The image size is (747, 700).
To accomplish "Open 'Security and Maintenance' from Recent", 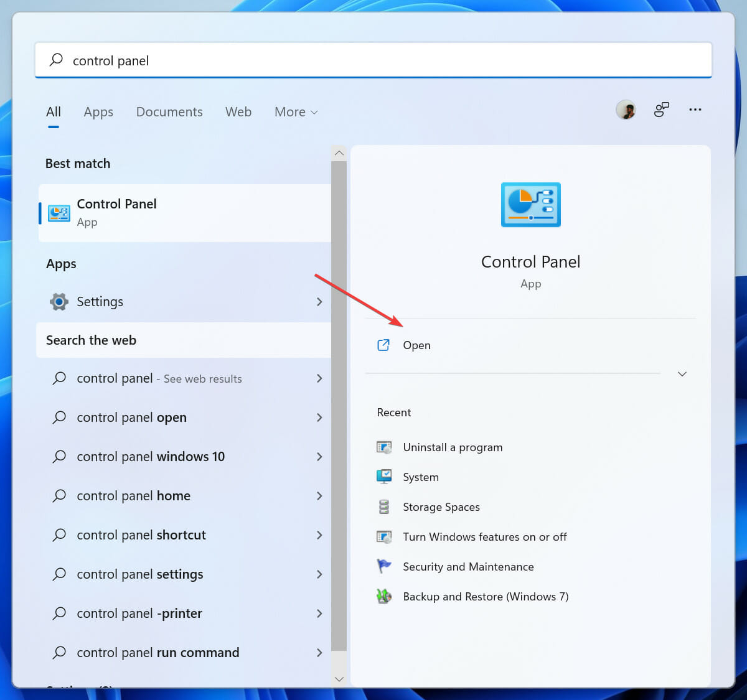I will [x=468, y=567].
